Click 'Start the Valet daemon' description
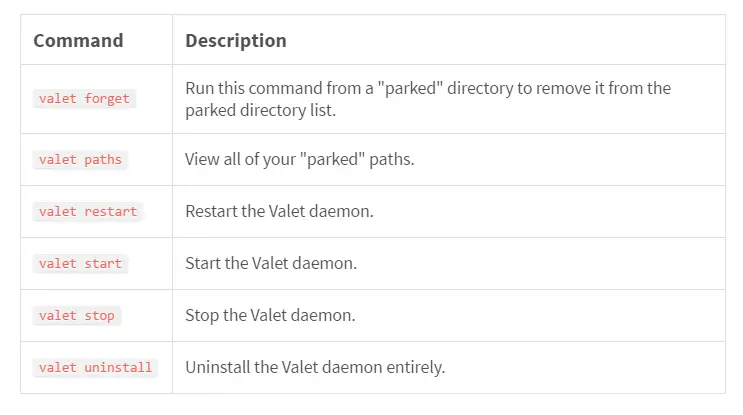 [x=271, y=263]
